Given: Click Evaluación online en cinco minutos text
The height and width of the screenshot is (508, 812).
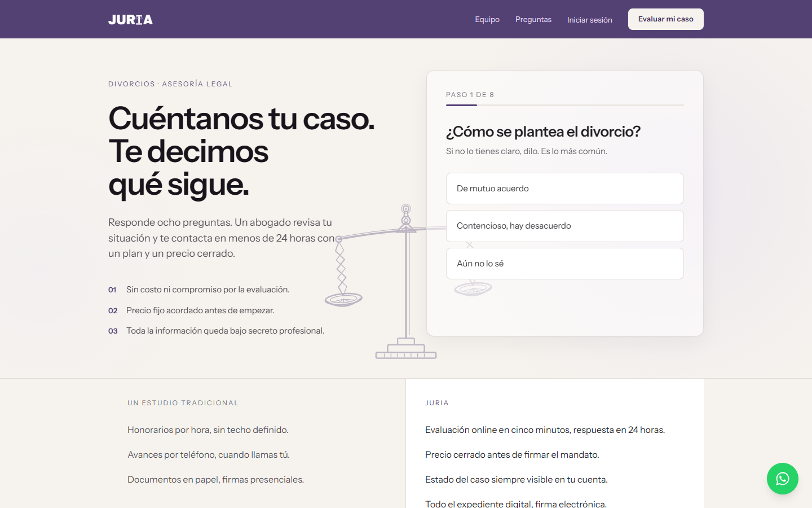Looking at the screenshot, I should (545, 430).
